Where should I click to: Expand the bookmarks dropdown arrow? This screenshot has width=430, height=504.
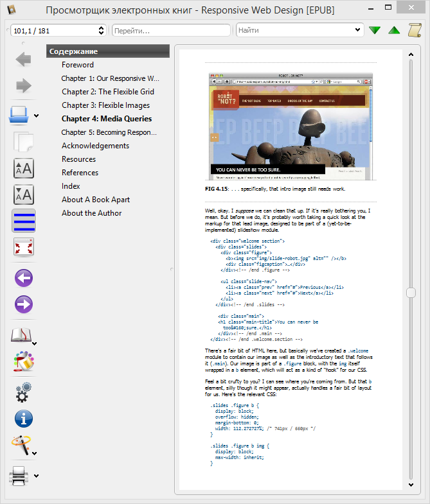(35, 343)
